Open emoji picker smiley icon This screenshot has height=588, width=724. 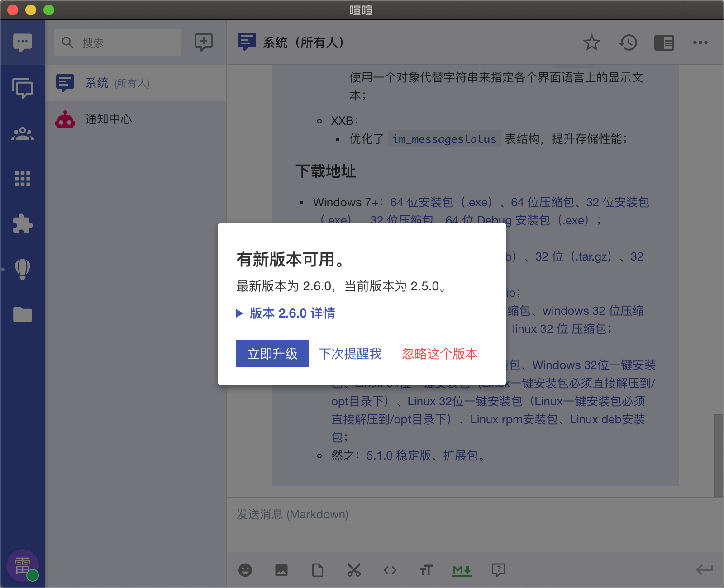[x=245, y=570]
